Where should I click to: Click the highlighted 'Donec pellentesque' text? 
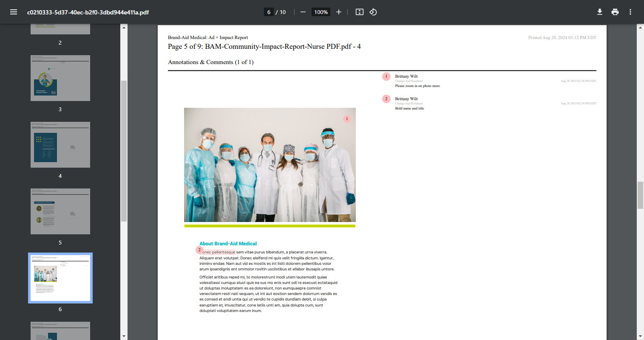point(218,252)
